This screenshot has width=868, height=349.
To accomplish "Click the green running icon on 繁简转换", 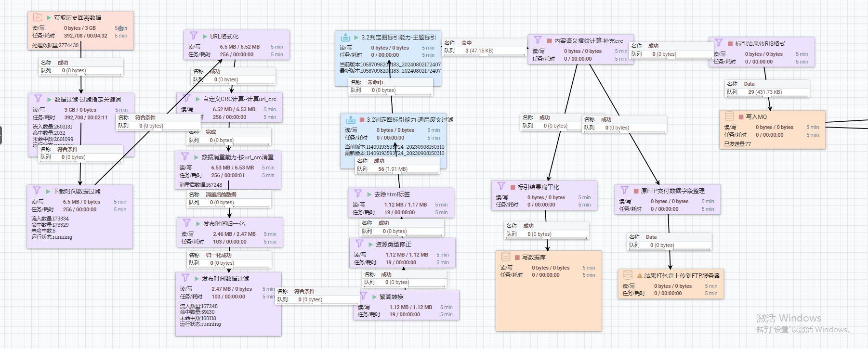I will 374,297.
